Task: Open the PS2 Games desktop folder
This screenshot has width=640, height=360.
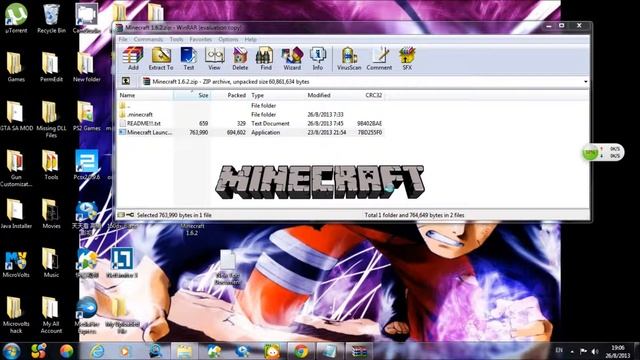Action: pyautogui.click(x=87, y=116)
